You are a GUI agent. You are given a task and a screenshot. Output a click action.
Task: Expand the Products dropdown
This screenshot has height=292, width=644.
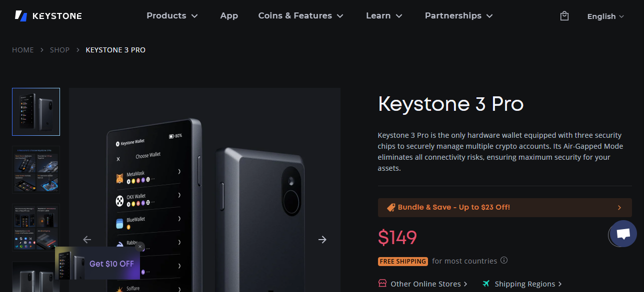click(x=172, y=15)
